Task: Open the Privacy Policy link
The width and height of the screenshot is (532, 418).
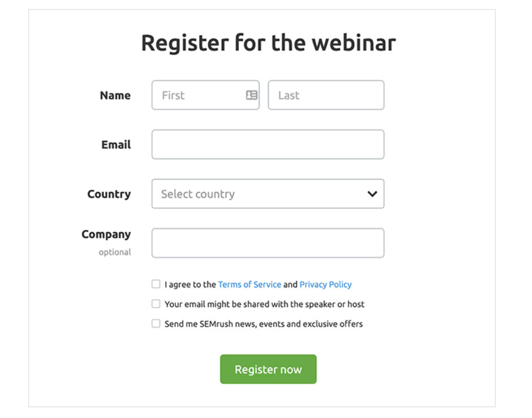Action: point(325,284)
